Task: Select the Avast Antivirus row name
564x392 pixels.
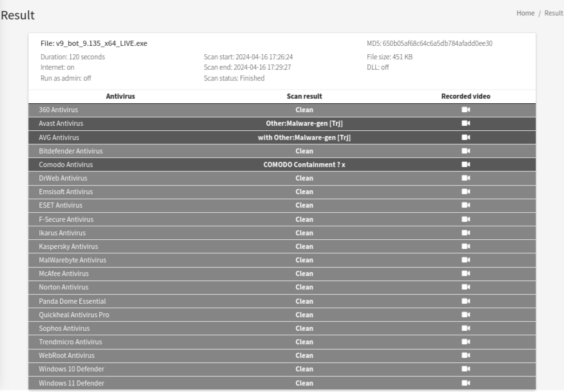Action: pyautogui.click(x=61, y=123)
